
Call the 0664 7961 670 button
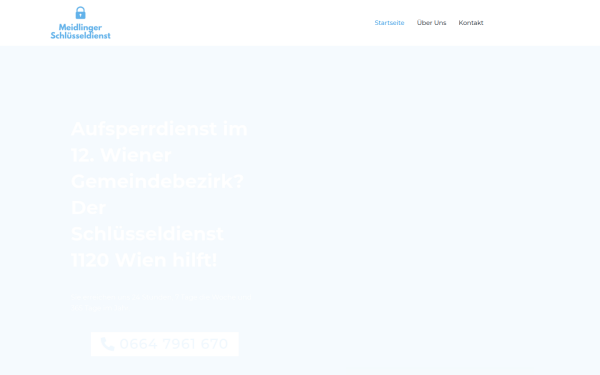165,344
